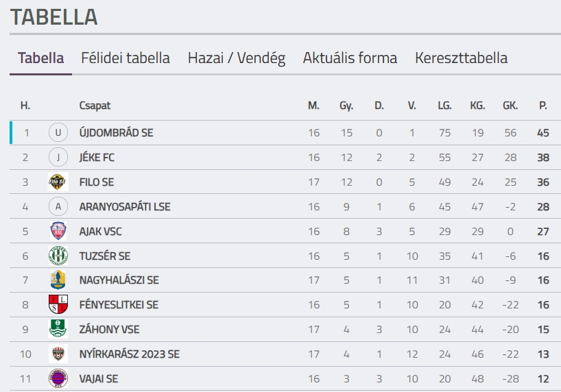This screenshot has height=392, width=561.
Task: Click the Ajak VSC team crest
Action: (x=58, y=232)
